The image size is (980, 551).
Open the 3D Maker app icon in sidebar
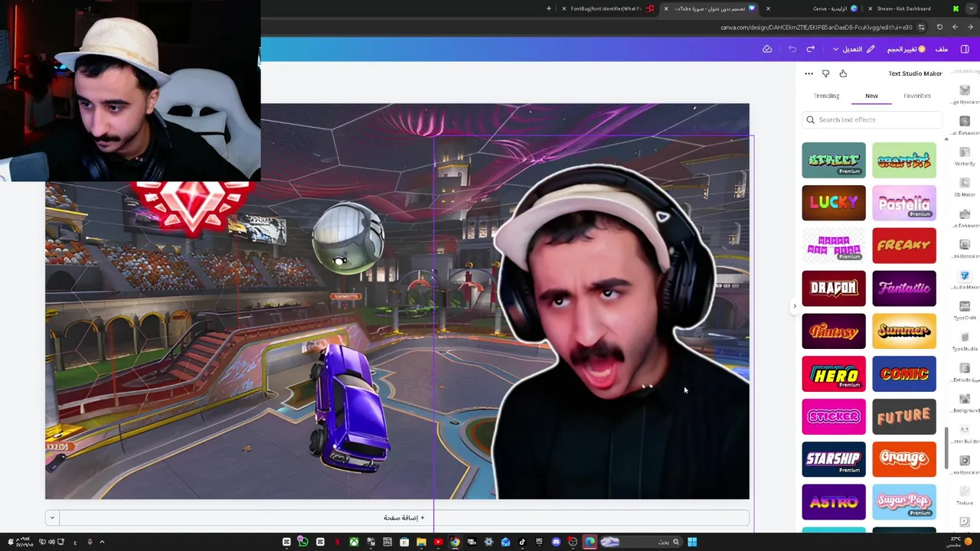point(965,183)
